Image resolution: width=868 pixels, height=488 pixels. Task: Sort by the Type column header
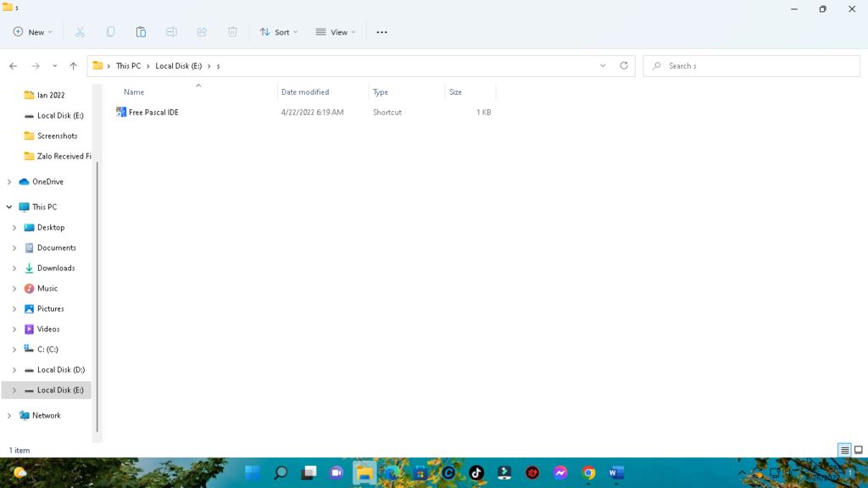[x=381, y=91]
